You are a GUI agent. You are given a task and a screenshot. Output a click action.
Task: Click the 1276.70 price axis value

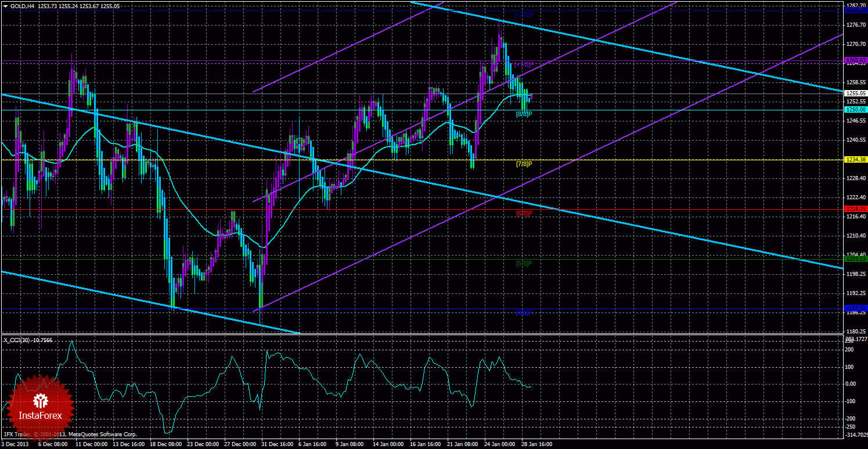(856, 24)
